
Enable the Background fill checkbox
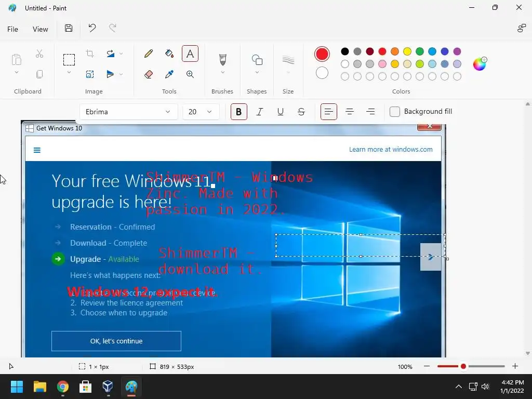(395, 112)
